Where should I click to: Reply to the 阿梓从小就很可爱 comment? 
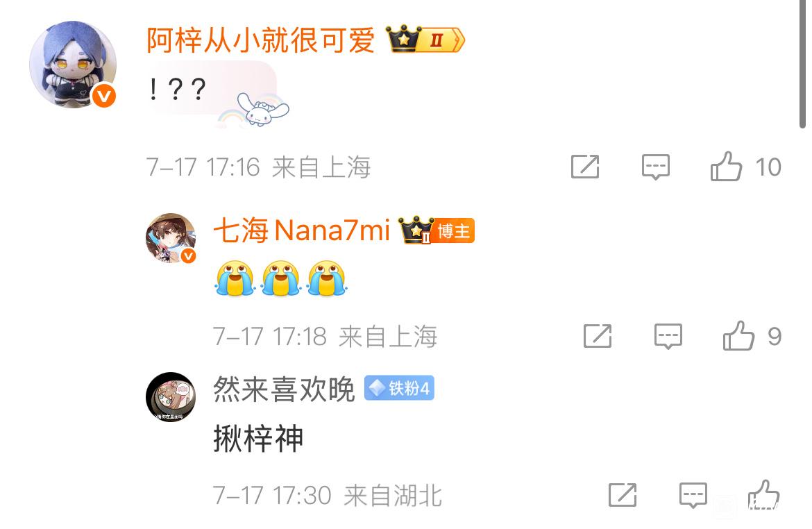click(656, 167)
